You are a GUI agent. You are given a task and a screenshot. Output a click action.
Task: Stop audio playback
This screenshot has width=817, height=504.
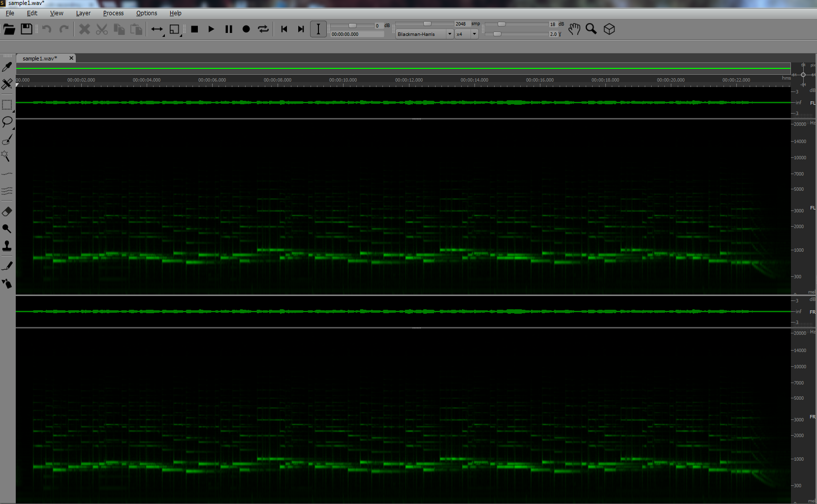tap(194, 30)
